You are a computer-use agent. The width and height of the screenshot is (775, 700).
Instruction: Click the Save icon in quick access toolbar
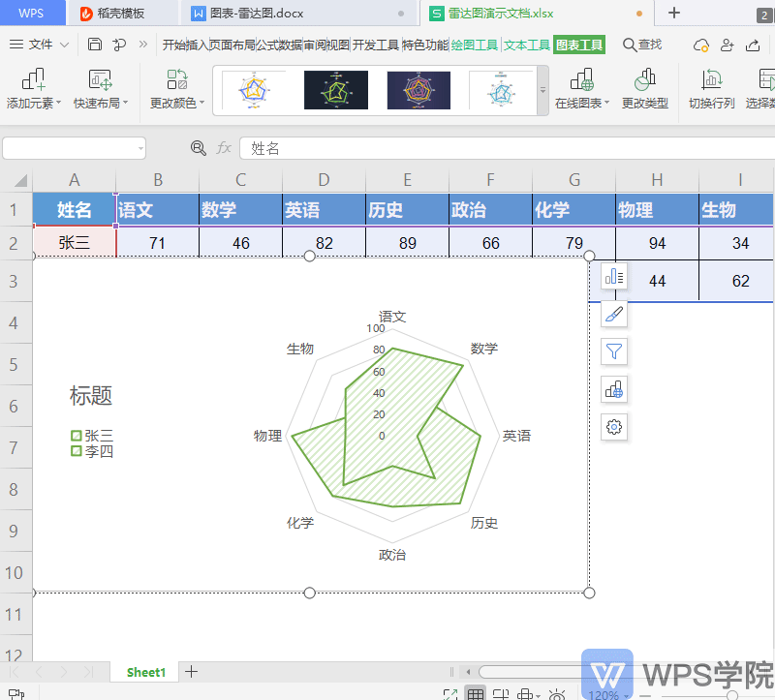coord(94,45)
